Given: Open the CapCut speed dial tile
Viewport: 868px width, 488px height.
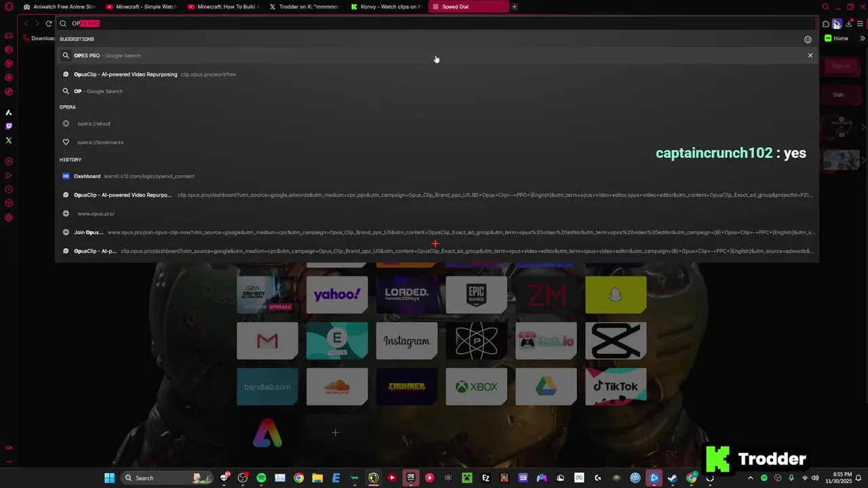Looking at the screenshot, I should point(616,340).
